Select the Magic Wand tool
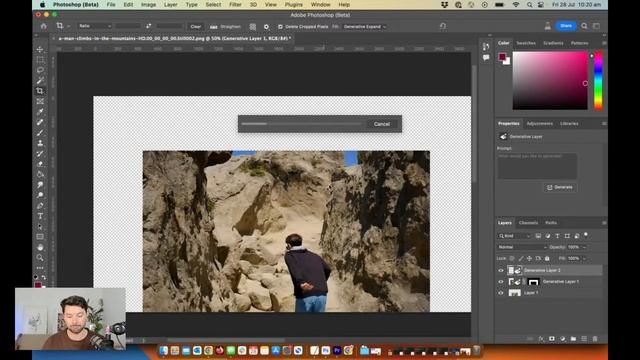This screenshot has width=640, height=360. 40,80
